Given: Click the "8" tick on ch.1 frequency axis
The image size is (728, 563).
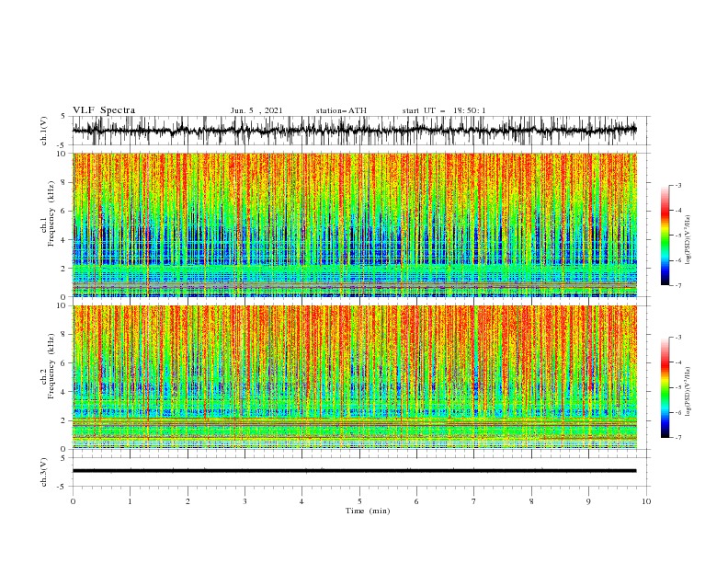Looking at the screenshot, I should (x=64, y=182).
